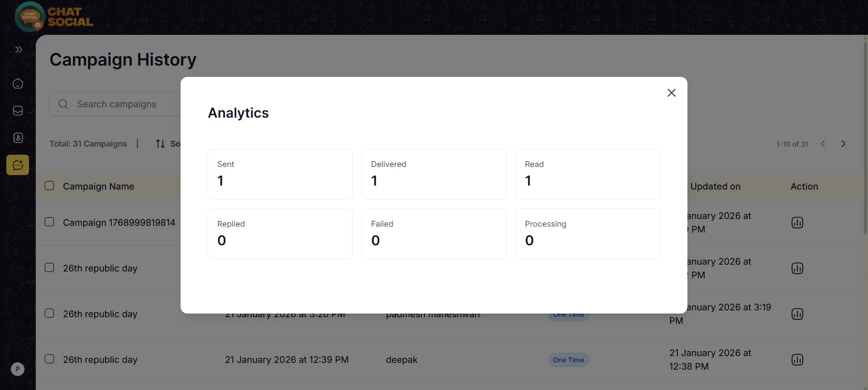Close the Analytics dialog

671,93
